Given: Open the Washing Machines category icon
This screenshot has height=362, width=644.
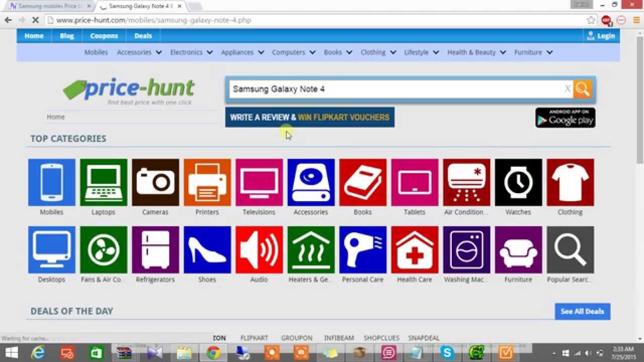Looking at the screenshot, I should pyautogui.click(x=466, y=250).
